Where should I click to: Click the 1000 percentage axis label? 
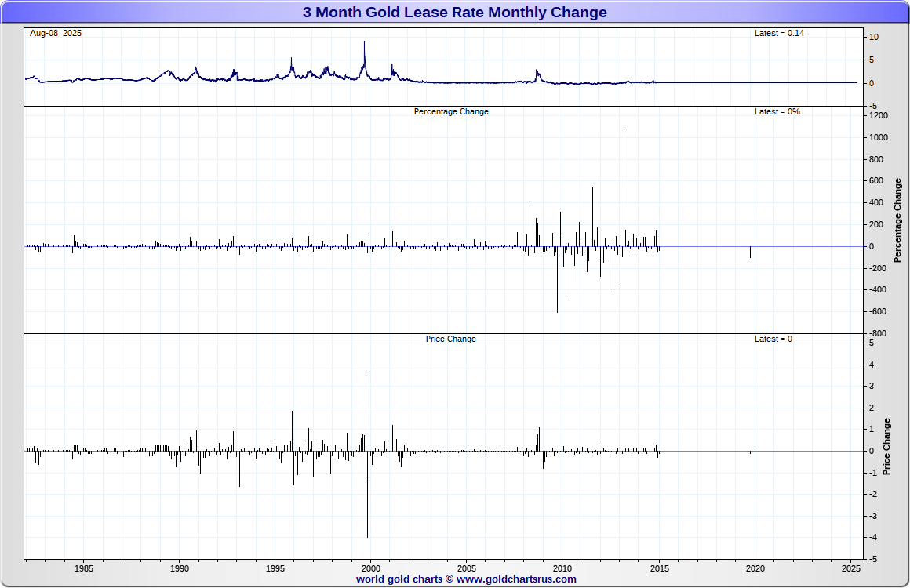[x=879, y=138]
